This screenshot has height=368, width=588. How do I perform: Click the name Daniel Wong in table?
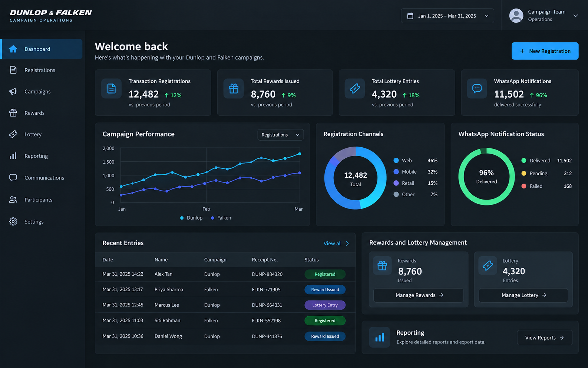click(x=168, y=336)
